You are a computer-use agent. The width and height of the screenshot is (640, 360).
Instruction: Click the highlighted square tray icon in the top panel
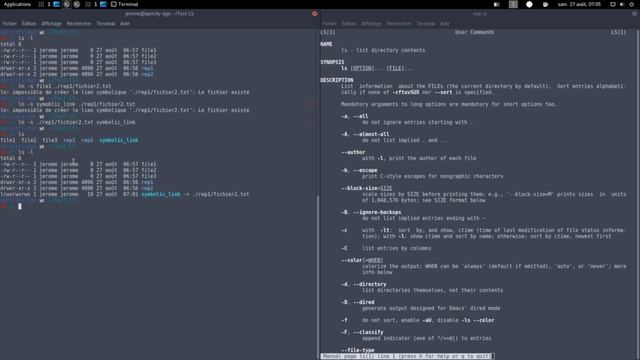point(513,4)
